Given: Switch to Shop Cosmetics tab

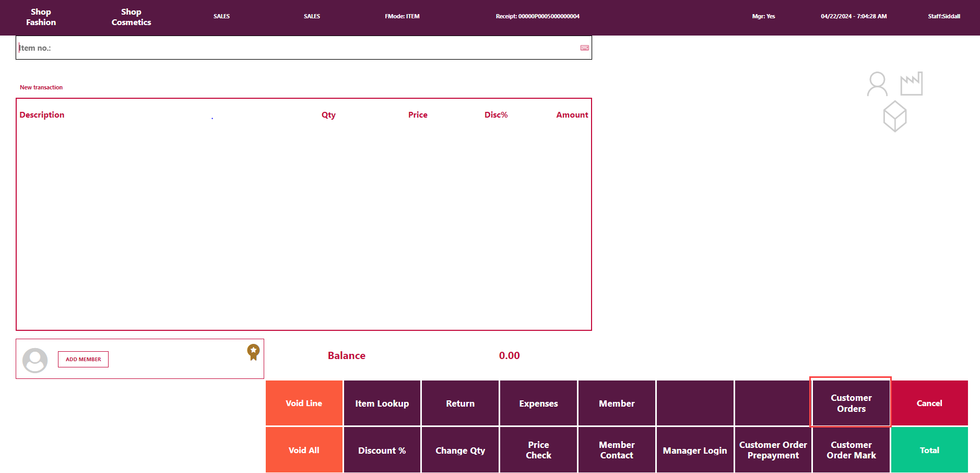Looking at the screenshot, I should (x=131, y=17).
